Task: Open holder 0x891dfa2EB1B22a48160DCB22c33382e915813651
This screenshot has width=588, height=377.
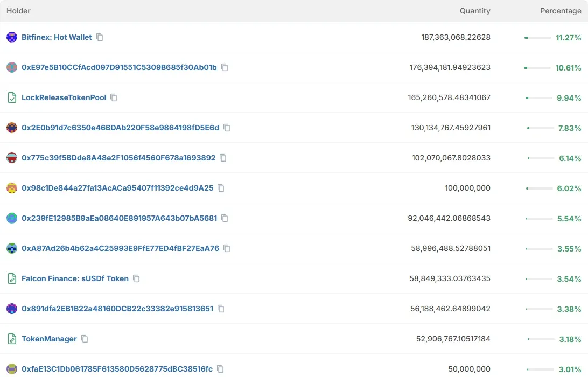Action: click(x=117, y=309)
